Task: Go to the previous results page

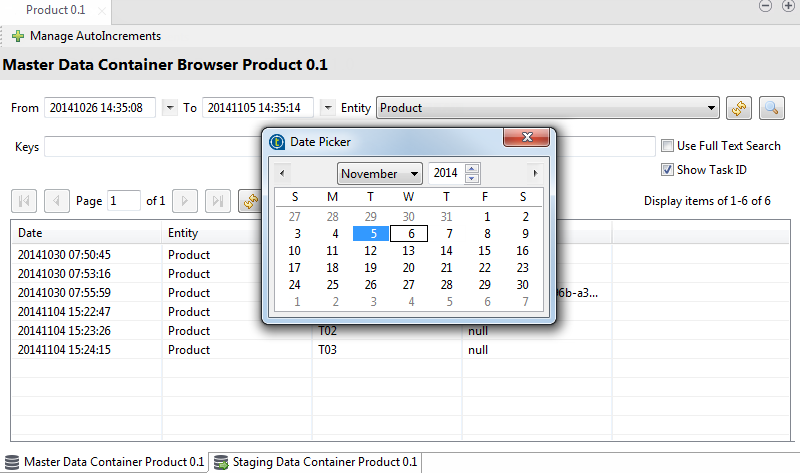Action: [57, 201]
